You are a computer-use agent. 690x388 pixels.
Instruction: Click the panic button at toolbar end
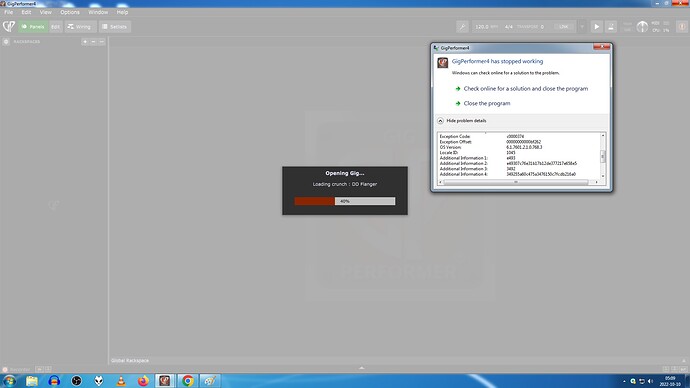pos(682,27)
